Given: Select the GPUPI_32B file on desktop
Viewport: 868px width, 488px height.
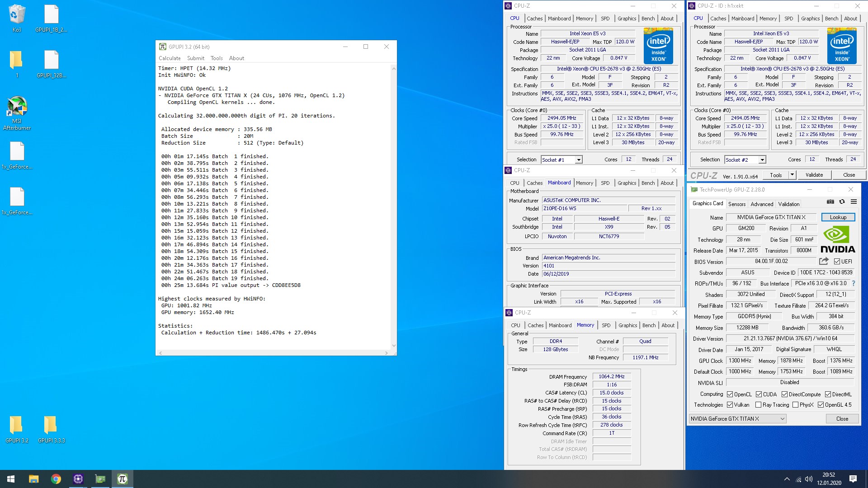Looking at the screenshot, I should (x=51, y=64).
